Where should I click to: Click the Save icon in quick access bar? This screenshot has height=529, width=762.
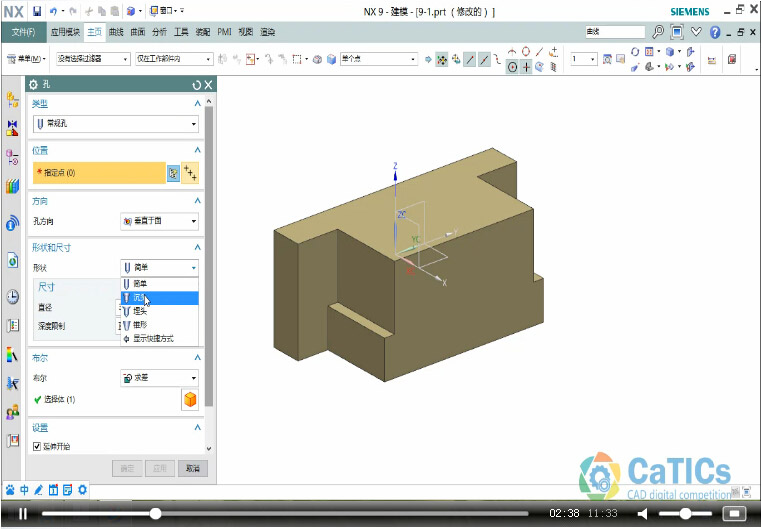point(37,11)
